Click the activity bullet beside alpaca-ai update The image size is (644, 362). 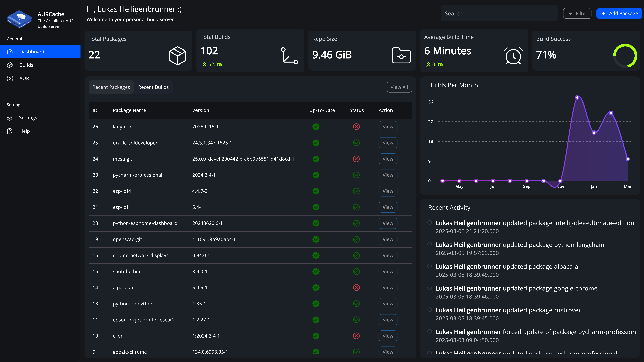[430, 266]
